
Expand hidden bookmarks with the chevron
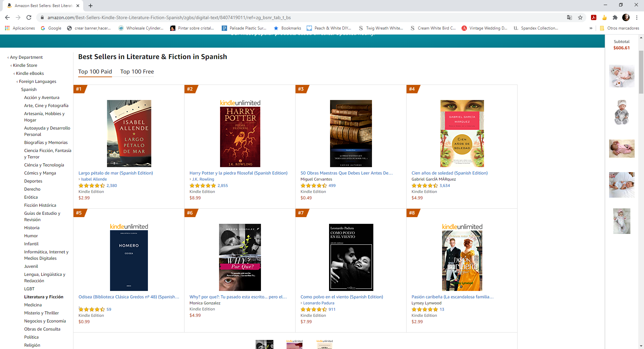tap(591, 28)
